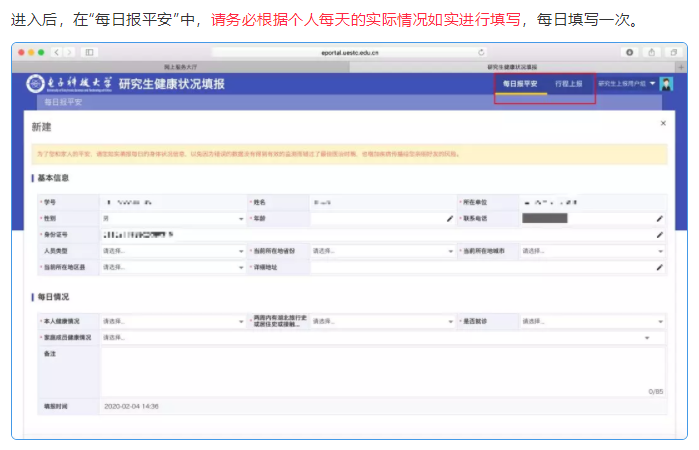Select the 本人健康情况 dropdown
699x450 pixels.
pos(170,321)
